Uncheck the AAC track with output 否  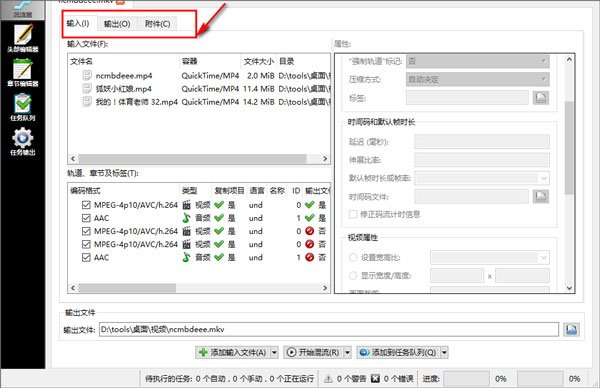click(x=86, y=257)
